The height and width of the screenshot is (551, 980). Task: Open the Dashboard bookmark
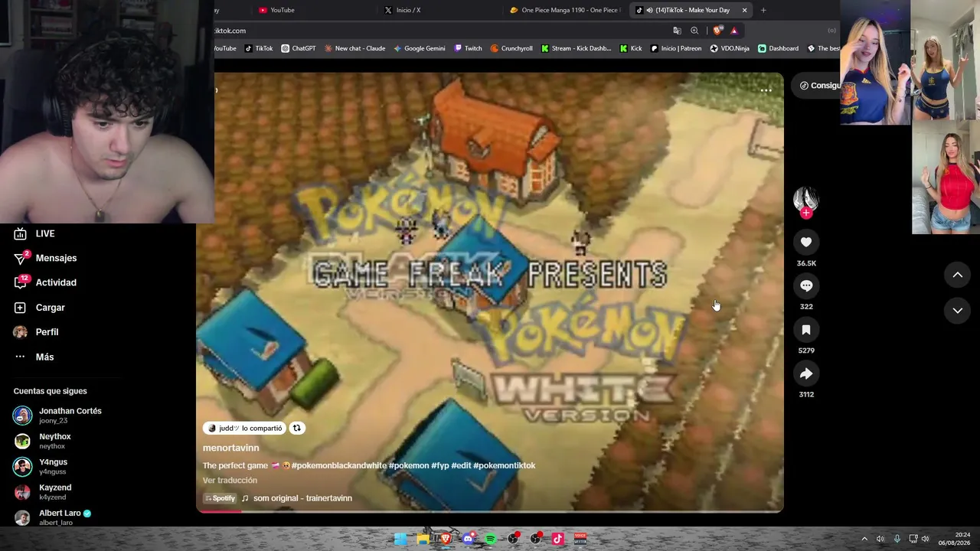click(x=779, y=48)
